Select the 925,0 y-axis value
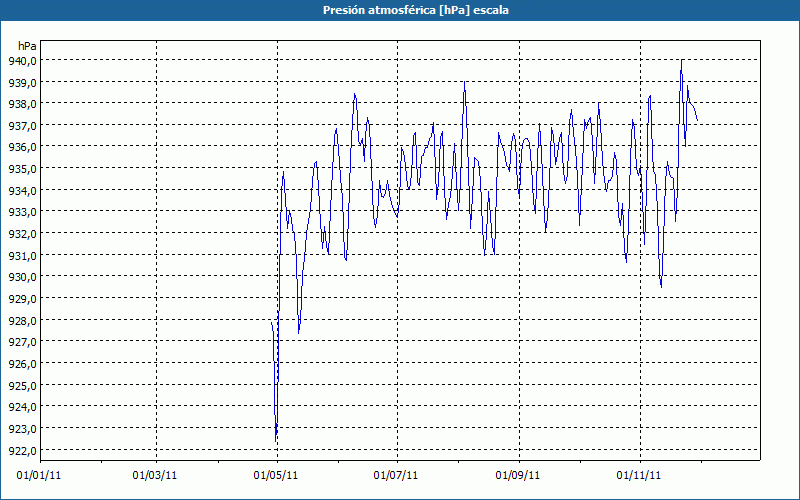The height and width of the screenshot is (500, 800). [22, 385]
